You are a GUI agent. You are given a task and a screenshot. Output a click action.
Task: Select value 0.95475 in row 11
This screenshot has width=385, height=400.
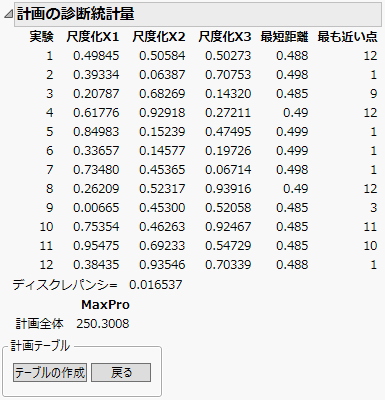pyautogui.click(x=96, y=246)
